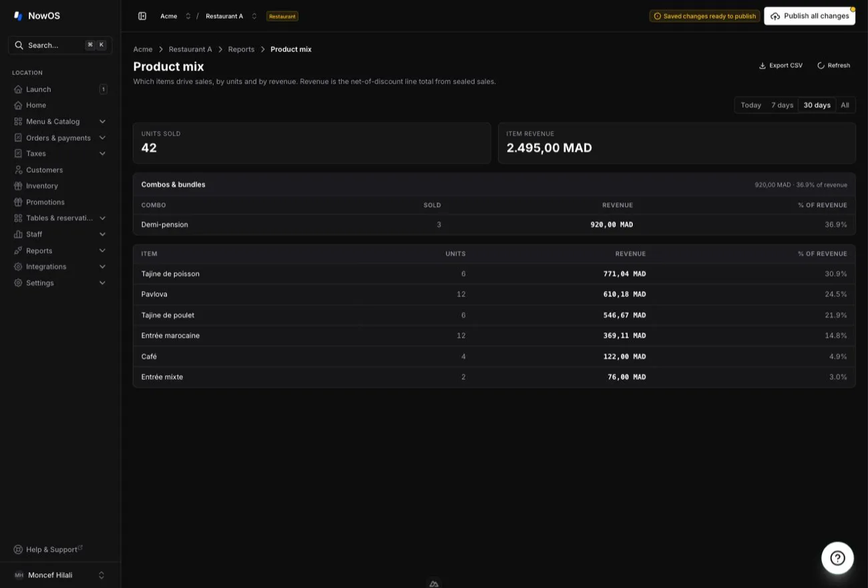Click the Staff icon in sidebar

pos(18,234)
